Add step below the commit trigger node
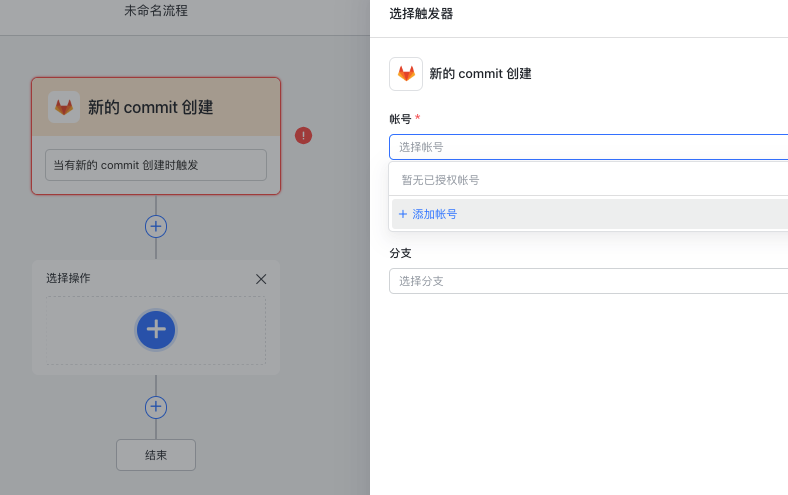The image size is (788, 495). 156,226
